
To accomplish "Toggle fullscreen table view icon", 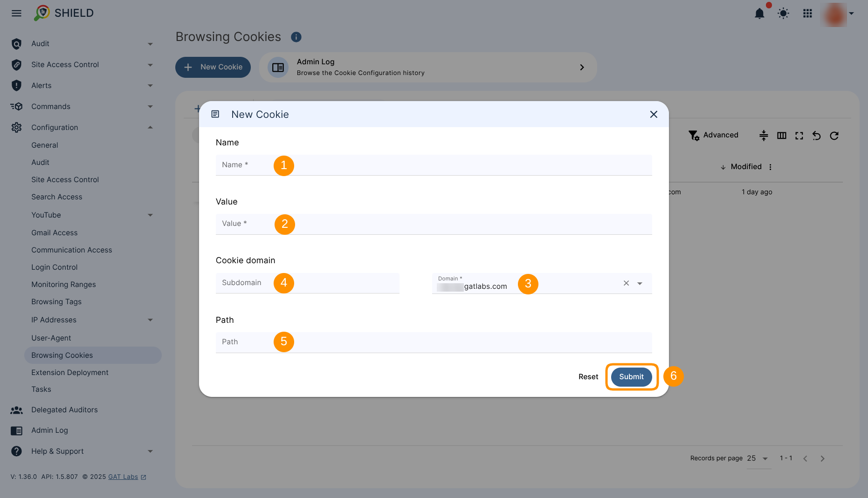I will click(x=799, y=136).
